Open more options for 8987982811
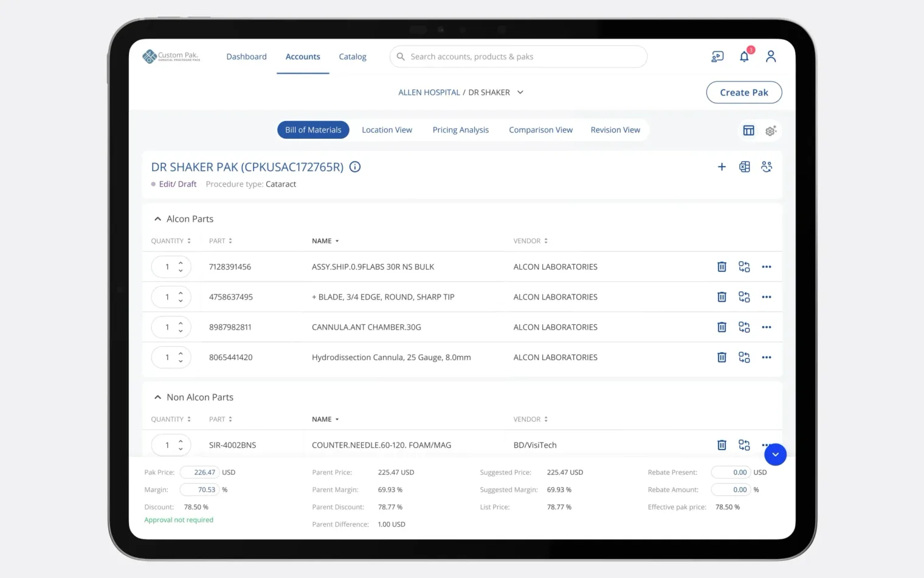The width and height of the screenshot is (924, 578). pos(767,327)
